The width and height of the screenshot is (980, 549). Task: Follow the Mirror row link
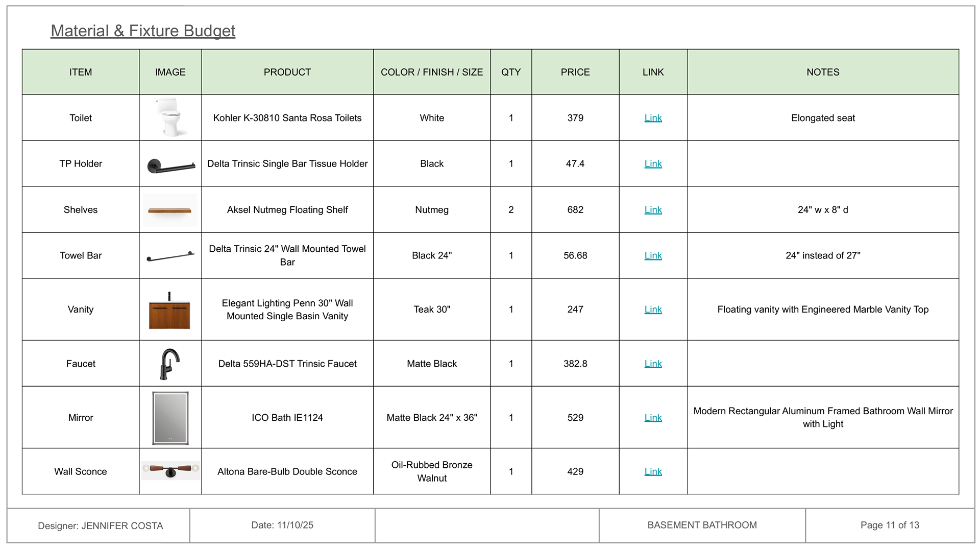653,418
